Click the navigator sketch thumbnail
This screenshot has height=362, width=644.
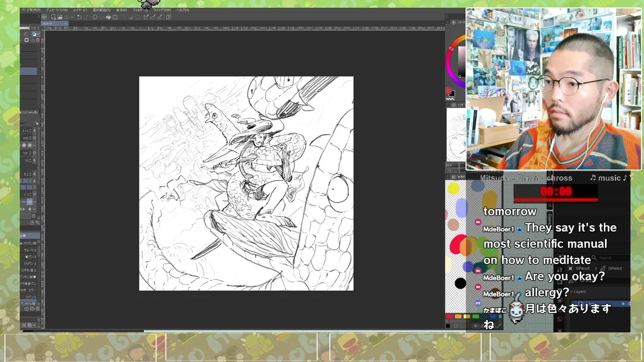pyautogui.click(x=456, y=135)
